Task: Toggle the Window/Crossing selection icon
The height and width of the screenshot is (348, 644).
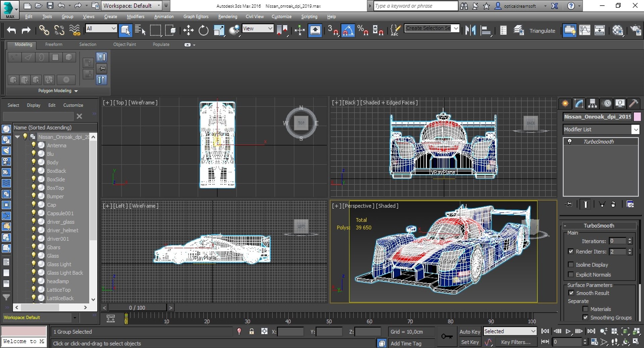Action: [170, 30]
